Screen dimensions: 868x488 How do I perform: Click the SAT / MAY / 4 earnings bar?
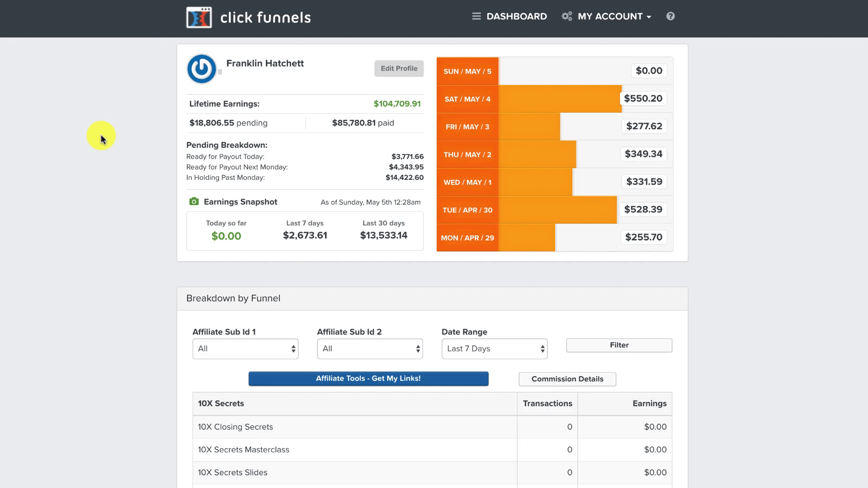click(561, 99)
